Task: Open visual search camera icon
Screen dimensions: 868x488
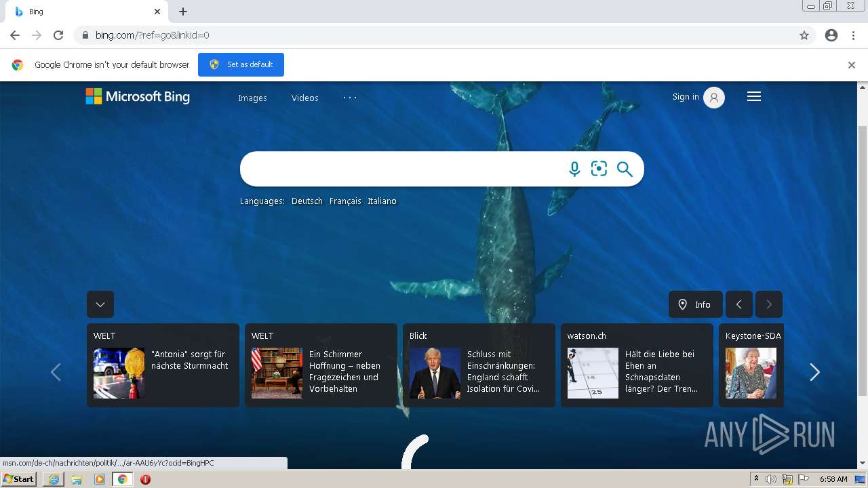Action: click(x=599, y=169)
